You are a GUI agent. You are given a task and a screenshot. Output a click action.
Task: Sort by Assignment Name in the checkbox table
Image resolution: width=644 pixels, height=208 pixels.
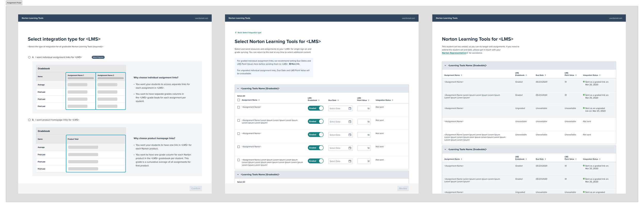pos(259,100)
